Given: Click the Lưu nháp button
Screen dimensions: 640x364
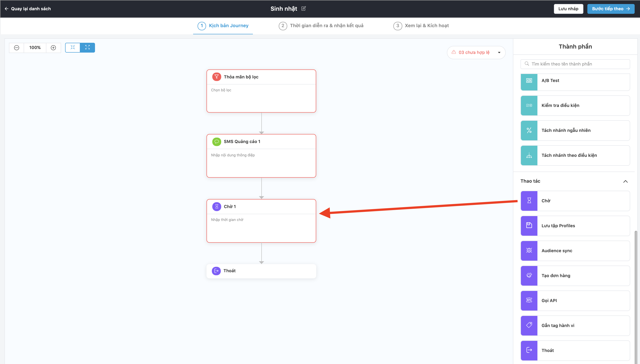Looking at the screenshot, I should [568, 9].
